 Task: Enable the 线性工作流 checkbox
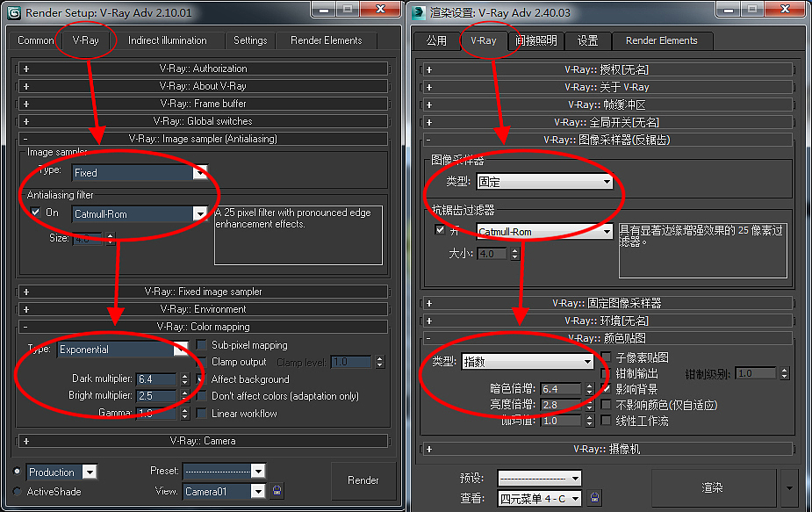point(606,421)
